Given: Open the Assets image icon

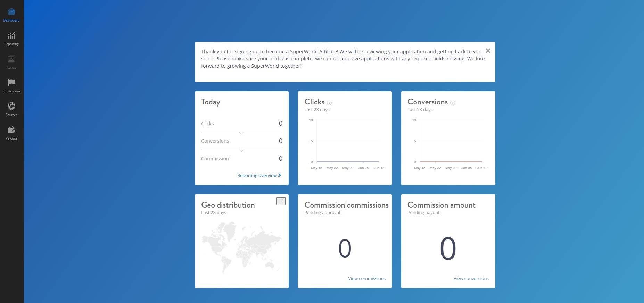Looking at the screenshot, I should (x=11, y=59).
